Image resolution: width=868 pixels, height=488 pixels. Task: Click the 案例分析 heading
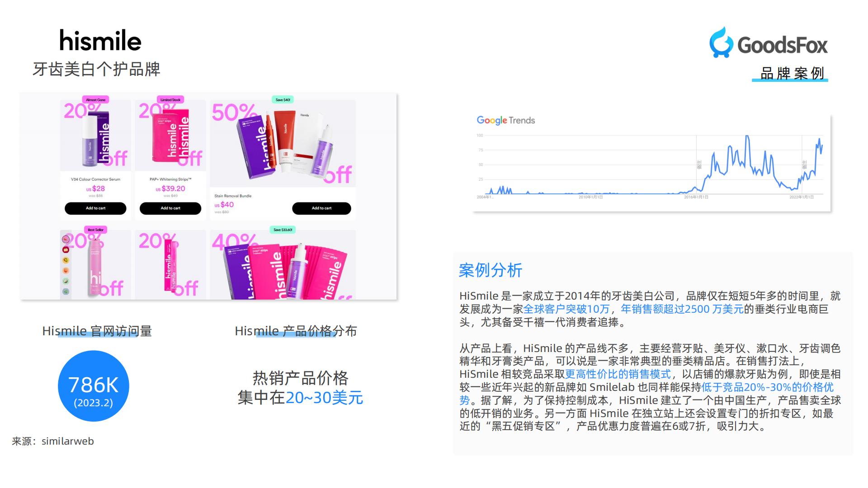click(x=491, y=270)
